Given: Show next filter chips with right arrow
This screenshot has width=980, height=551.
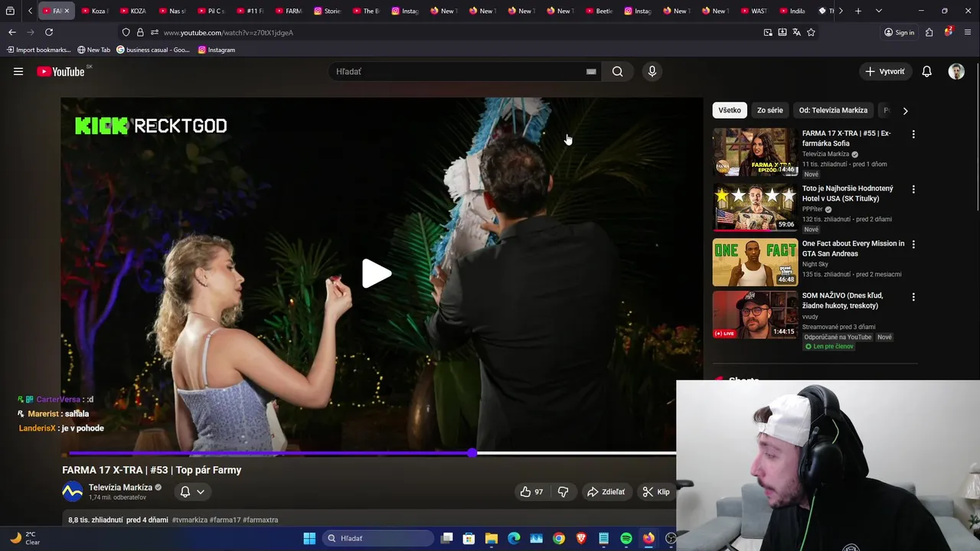Looking at the screenshot, I should click(905, 110).
